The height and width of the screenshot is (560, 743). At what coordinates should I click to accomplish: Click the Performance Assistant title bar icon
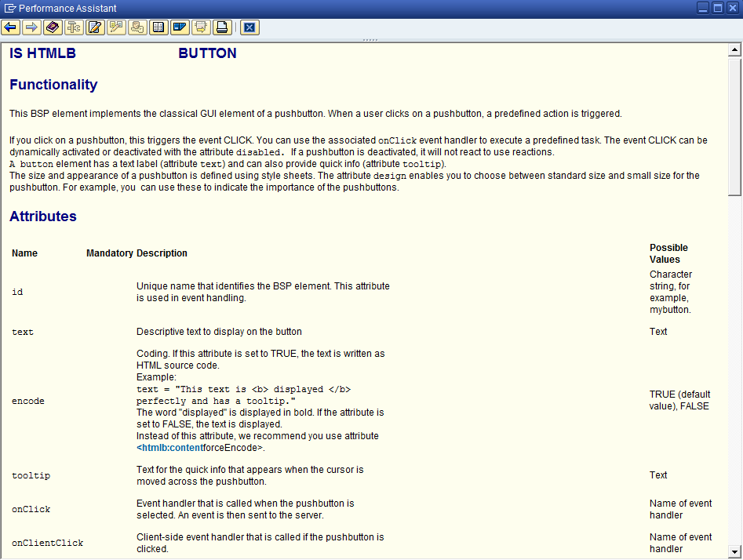(9, 9)
